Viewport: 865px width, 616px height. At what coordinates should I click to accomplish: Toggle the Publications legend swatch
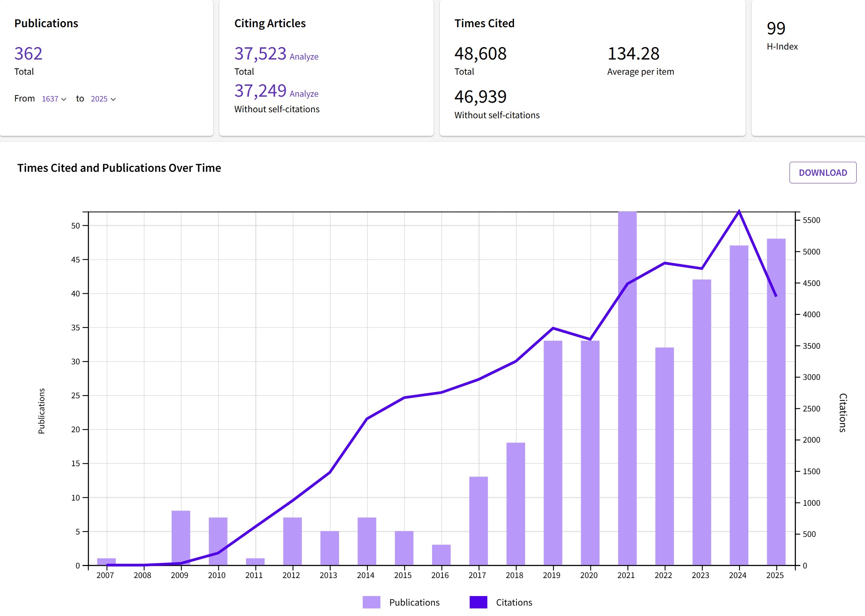371,602
